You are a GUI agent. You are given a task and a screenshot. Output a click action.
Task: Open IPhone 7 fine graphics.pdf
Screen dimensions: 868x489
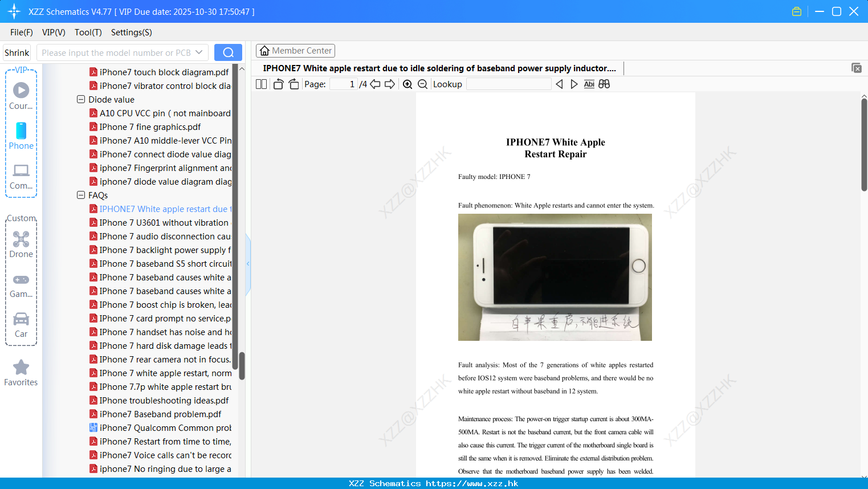(x=145, y=127)
